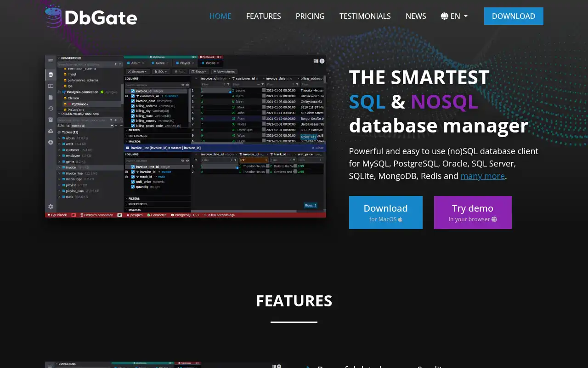Click the Try demo button

[473, 213]
